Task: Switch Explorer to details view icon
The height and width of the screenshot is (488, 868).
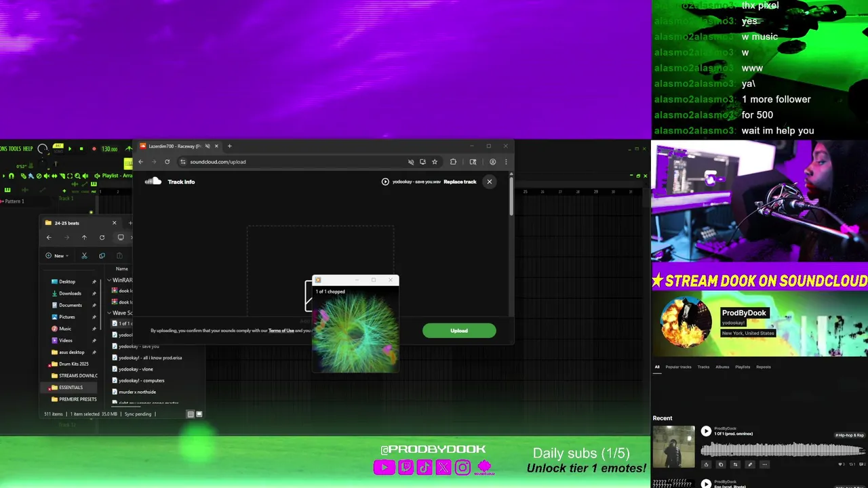Action: [191, 414]
